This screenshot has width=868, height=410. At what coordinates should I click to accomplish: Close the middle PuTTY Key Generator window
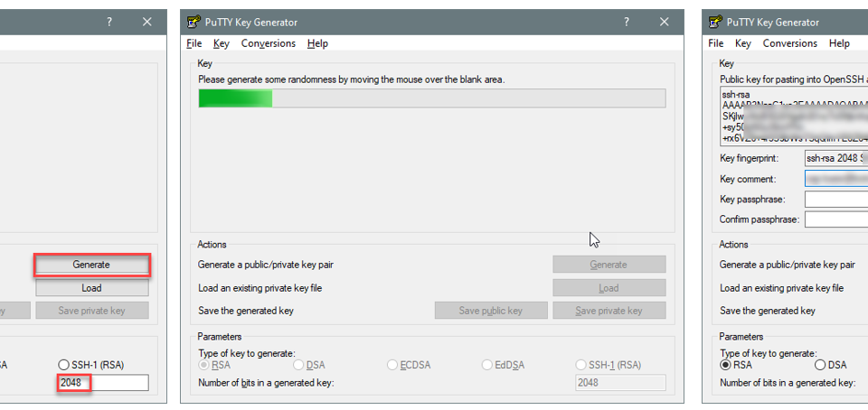coord(665,22)
